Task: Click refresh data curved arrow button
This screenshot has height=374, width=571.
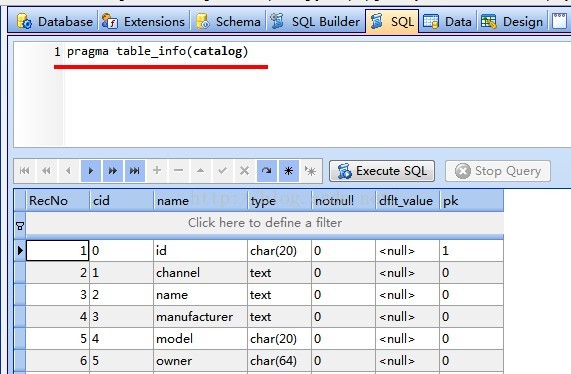Action: pyautogui.click(x=267, y=170)
